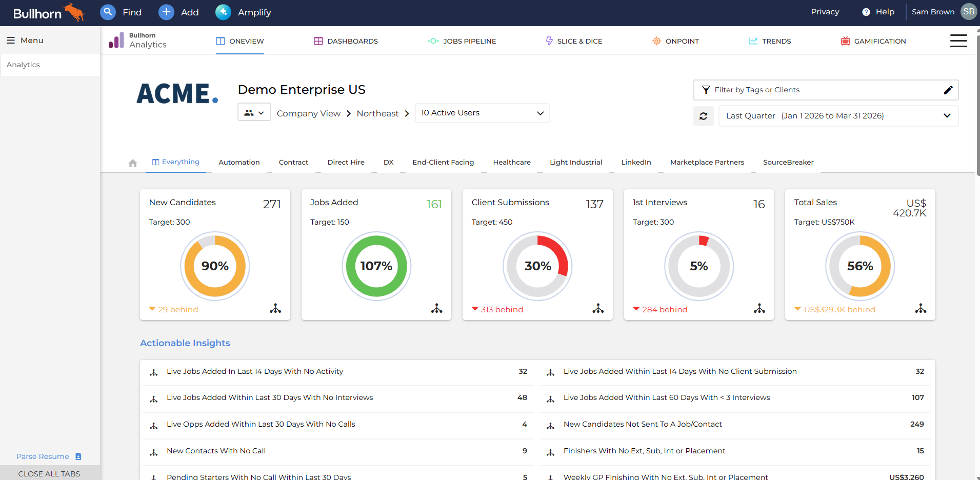Viewport: 980px width, 480px height.
Task: Select the SourceBreaker category tab
Action: point(788,162)
